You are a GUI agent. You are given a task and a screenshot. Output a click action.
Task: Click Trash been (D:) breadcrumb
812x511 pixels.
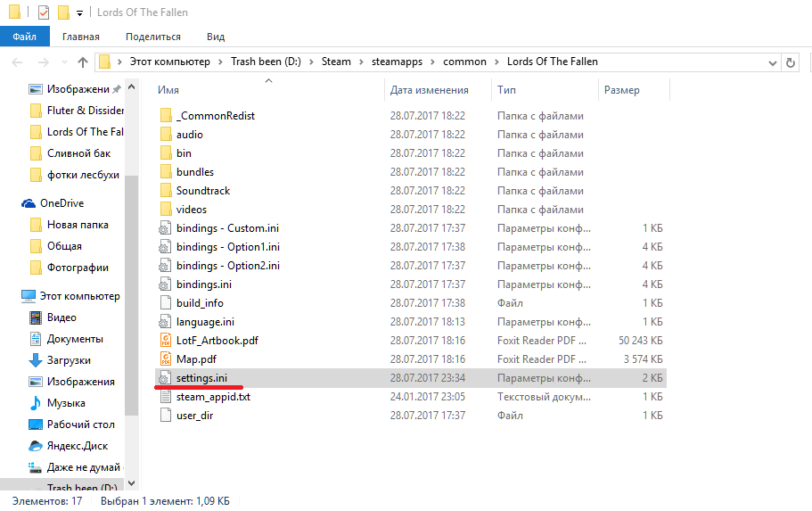(266, 62)
